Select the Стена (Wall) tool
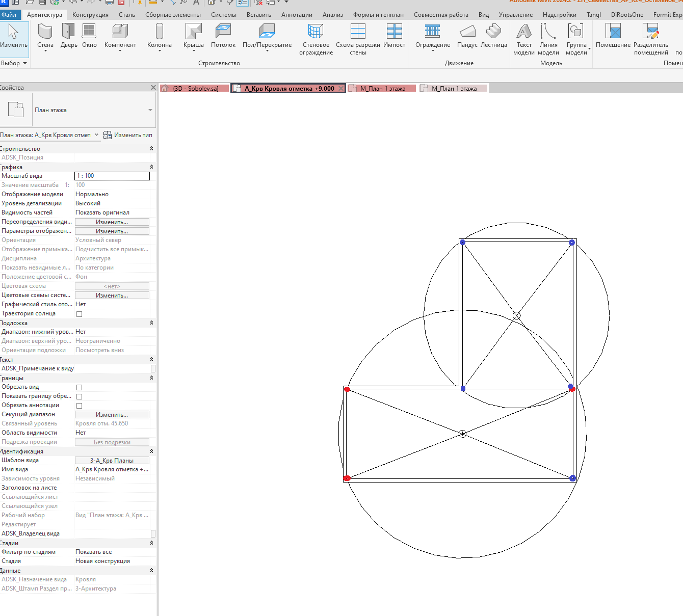This screenshot has width=683, height=616. point(45,37)
